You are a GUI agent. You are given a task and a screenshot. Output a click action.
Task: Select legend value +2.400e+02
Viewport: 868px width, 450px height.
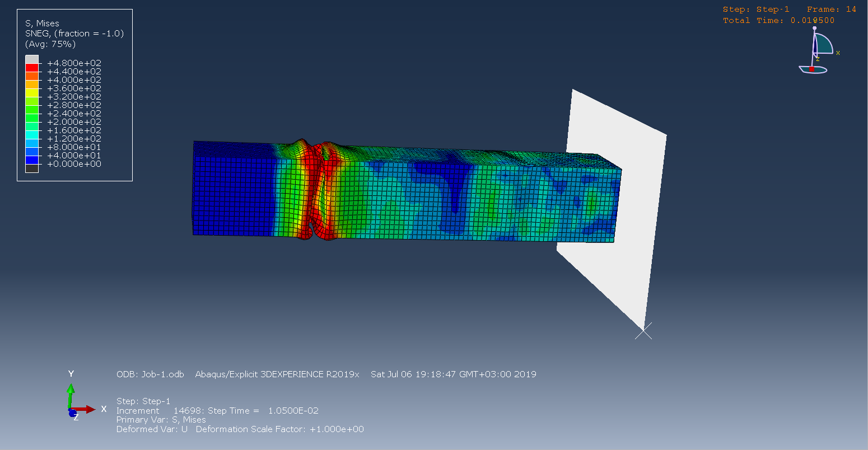[74, 114]
